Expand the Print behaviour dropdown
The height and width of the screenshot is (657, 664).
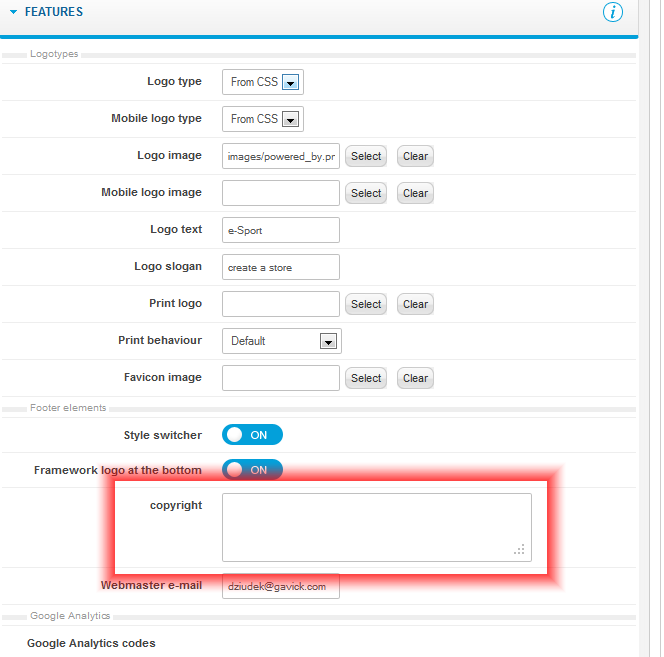pyautogui.click(x=327, y=341)
